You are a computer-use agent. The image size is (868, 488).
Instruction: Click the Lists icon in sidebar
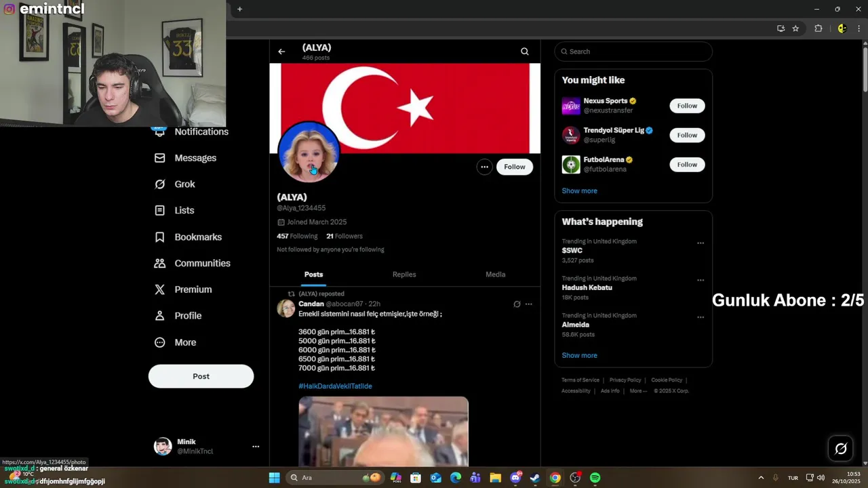coord(160,211)
